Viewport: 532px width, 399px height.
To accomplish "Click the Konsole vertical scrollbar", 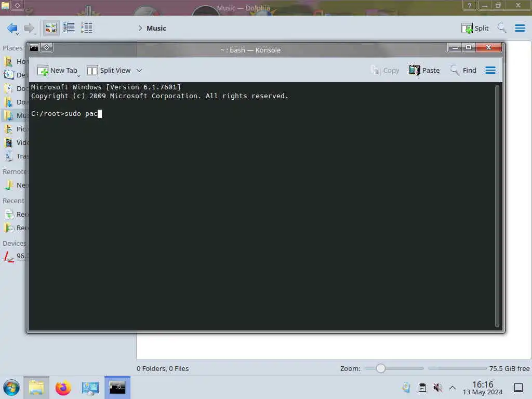I will pyautogui.click(x=497, y=206).
